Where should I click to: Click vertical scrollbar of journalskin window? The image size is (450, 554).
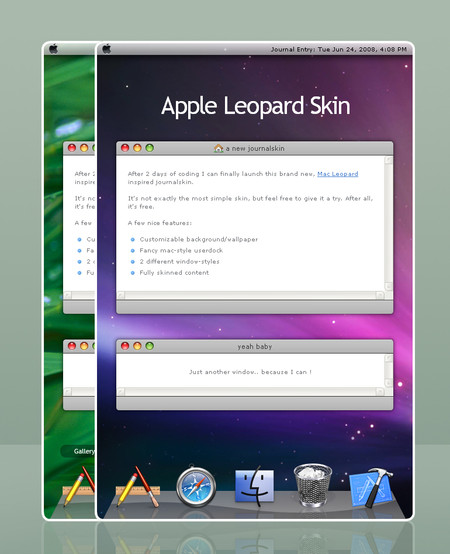click(389, 223)
